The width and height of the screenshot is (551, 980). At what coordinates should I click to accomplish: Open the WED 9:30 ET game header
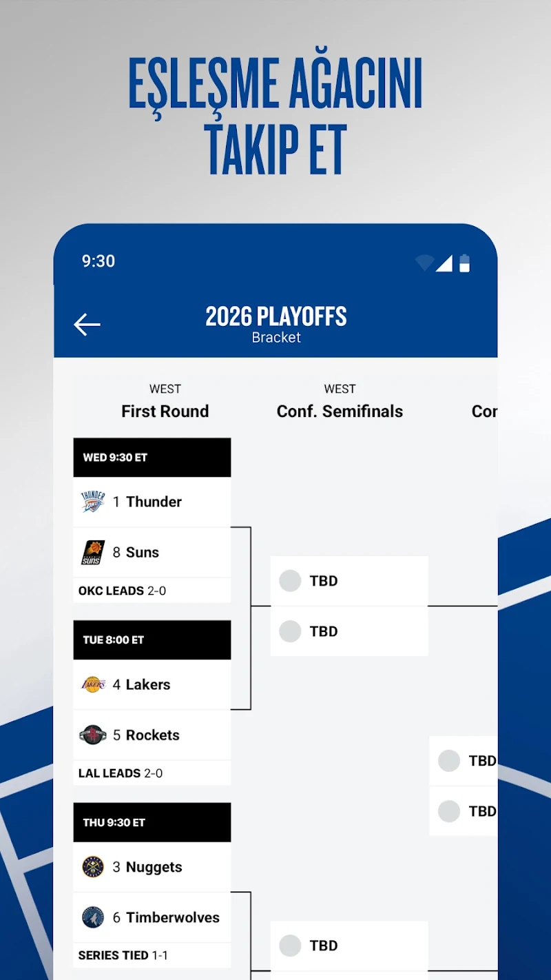coord(152,458)
